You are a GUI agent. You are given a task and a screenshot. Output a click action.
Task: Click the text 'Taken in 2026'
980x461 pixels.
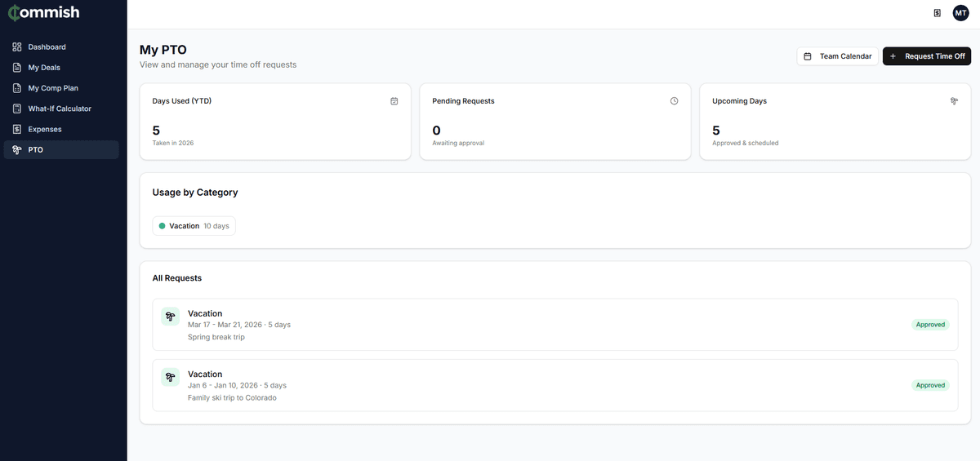[x=173, y=143]
